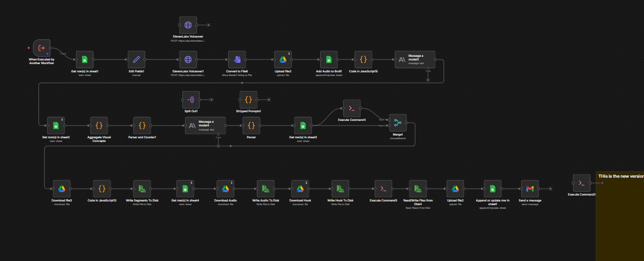The height and width of the screenshot is (261, 644).
Task: Select the 'Message a model3' Anthropic node
Action: tap(415, 60)
